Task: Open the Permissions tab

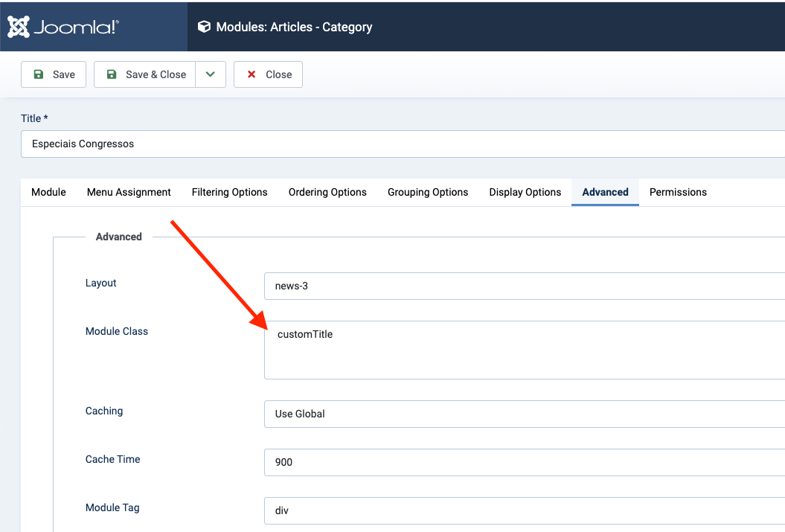Action: pyautogui.click(x=678, y=192)
